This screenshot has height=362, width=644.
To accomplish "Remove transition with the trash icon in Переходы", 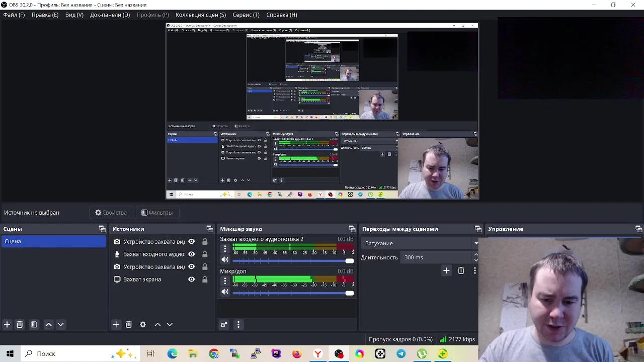I will point(461,270).
